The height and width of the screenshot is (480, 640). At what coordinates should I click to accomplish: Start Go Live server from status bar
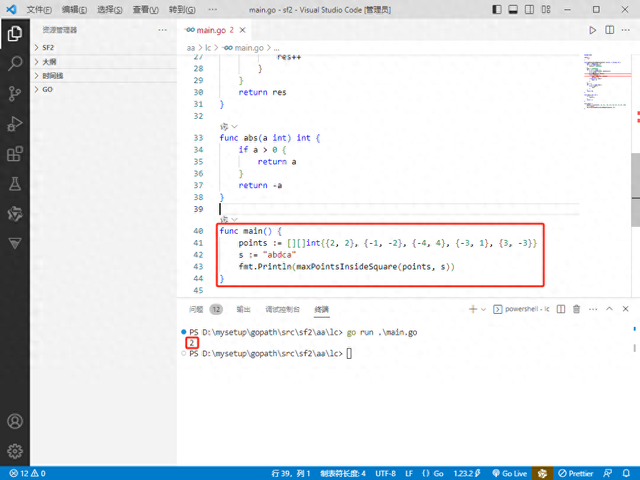click(x=510, y=473)
